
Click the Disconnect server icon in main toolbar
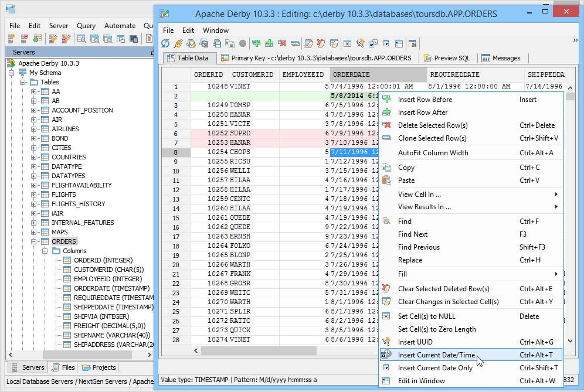tap(66, 38)
